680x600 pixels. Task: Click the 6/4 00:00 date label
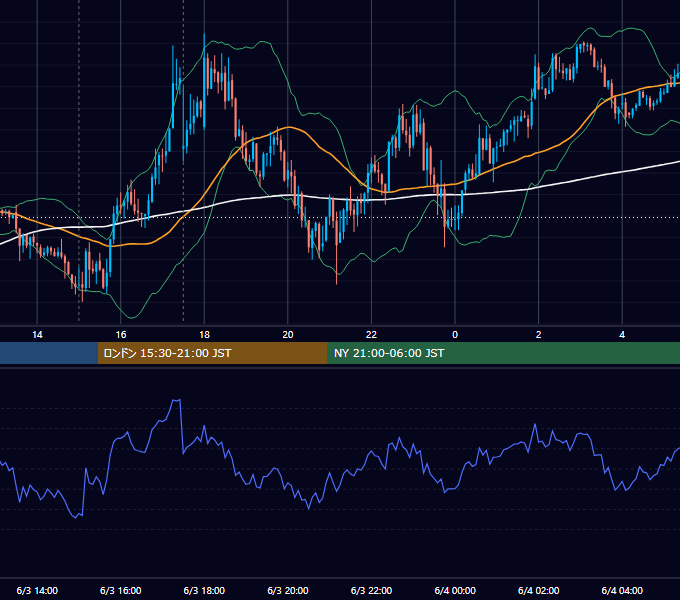455,590
